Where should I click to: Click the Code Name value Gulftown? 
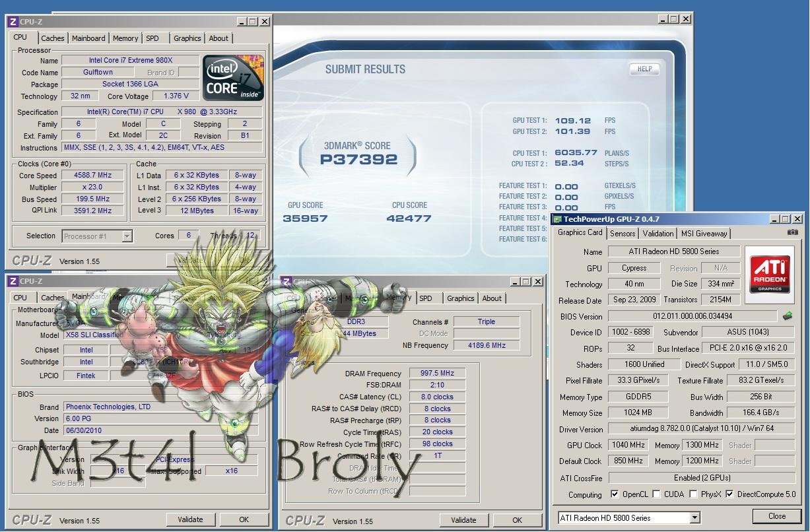[x=98, y=73]
